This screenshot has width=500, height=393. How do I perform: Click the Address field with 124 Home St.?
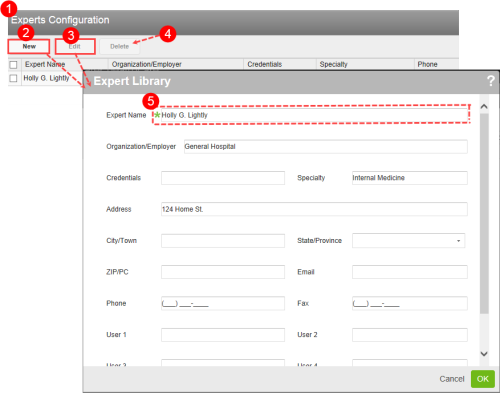pyautogui.click(x=314, y=209)
